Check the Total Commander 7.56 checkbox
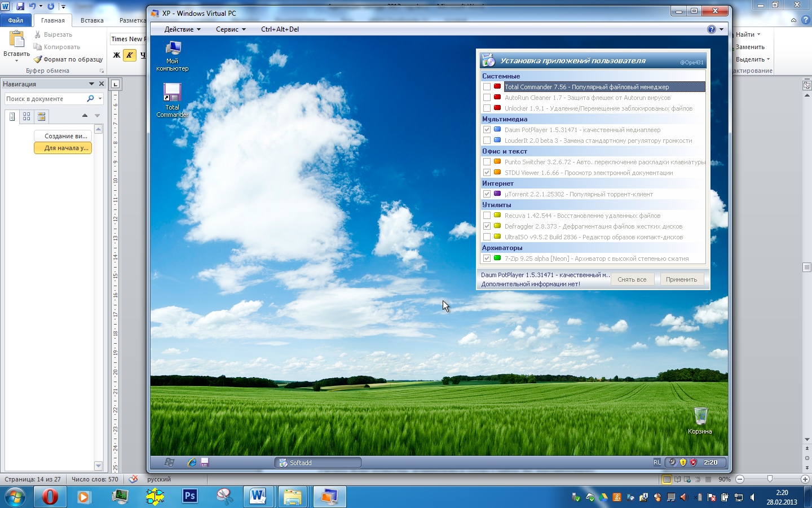Image resolution: width=812 pixels, height=508 pixels. click(487, 87)
